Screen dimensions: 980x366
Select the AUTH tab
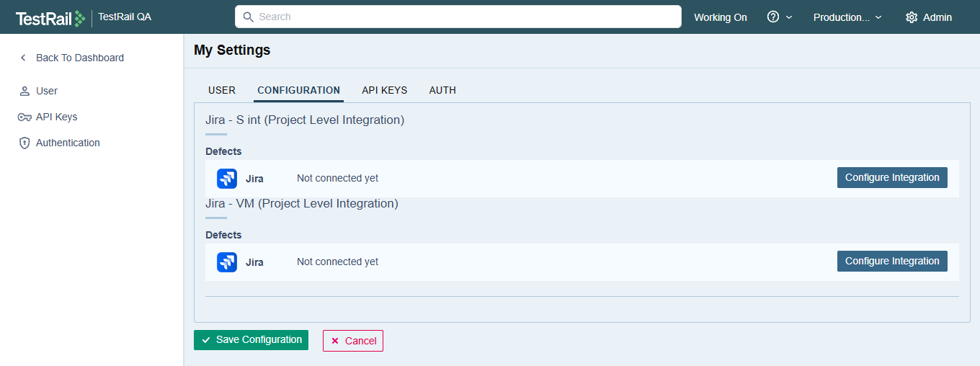tap(442, 90)
